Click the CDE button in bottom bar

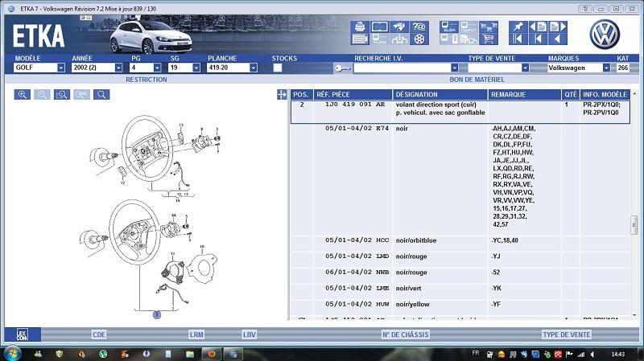coord(99,334)
